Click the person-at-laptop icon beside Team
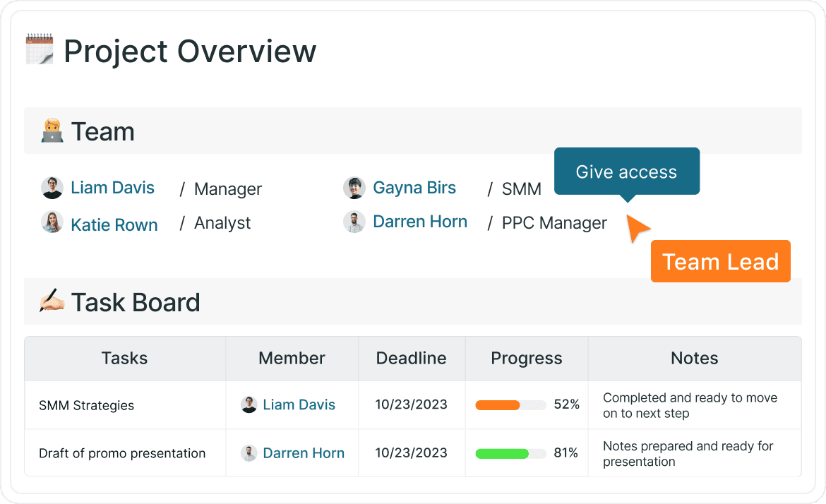 [x=52, y=131]
